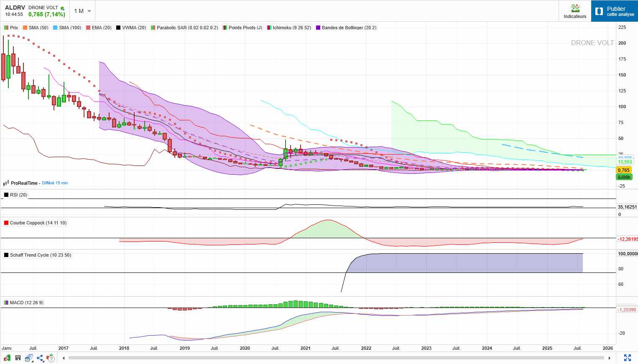The height and width of the screenshot is (364, 638).
Task: Click the -1,25390 MACD value label
Action: (627, 310)
